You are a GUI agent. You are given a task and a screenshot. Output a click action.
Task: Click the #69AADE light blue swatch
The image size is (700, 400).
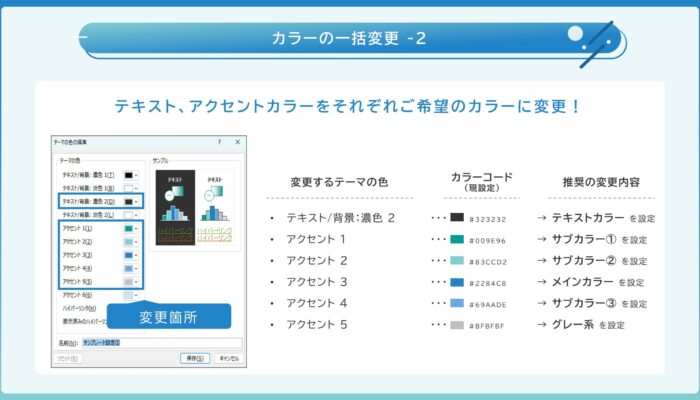click(457, 303)
